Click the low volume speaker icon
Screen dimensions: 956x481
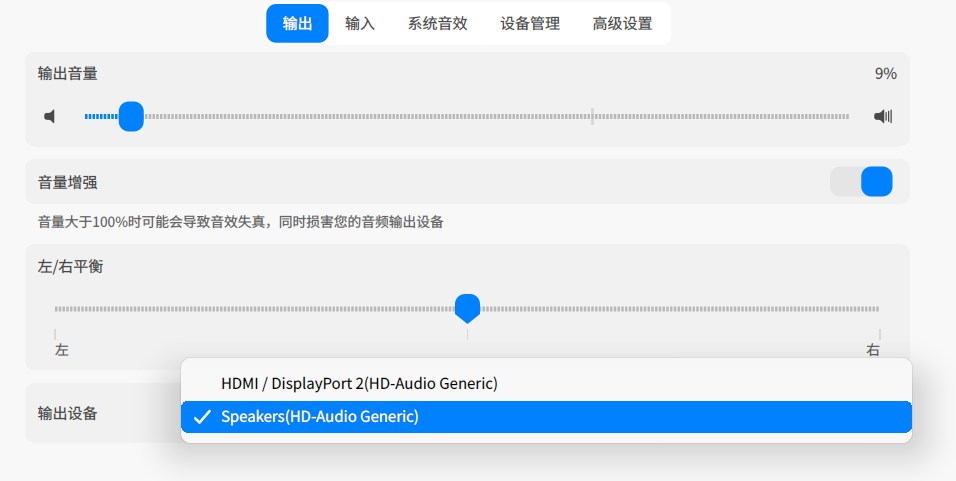click(50, 117)
